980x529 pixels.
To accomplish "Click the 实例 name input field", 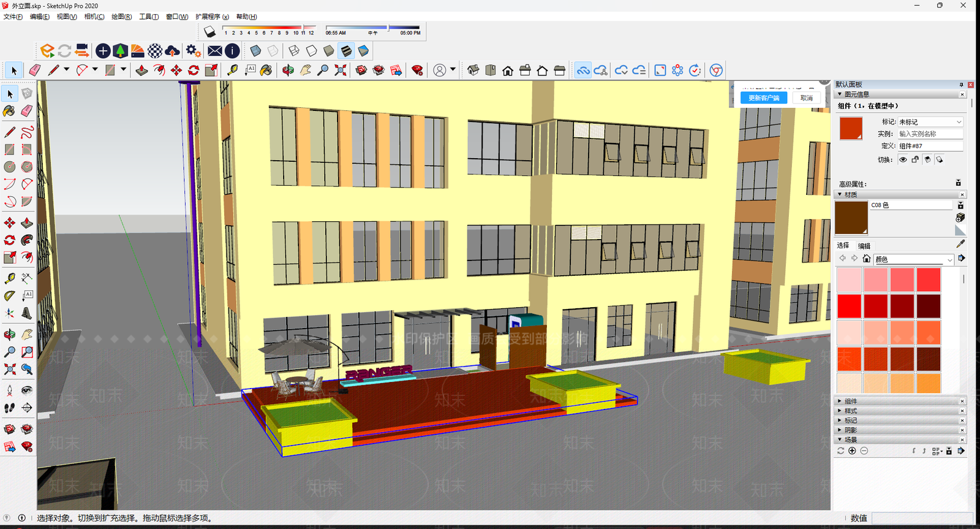I will tap(930, 134).
